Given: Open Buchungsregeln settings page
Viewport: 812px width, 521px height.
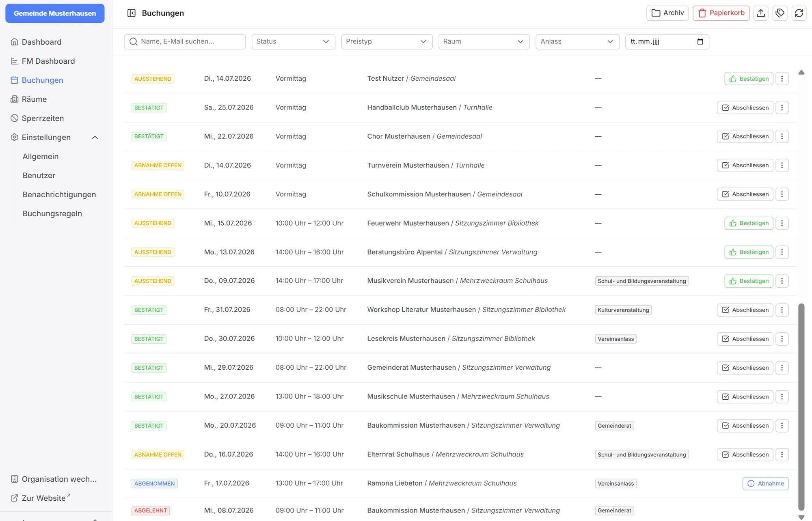Looking at the screenshot, I should (52, 213).
